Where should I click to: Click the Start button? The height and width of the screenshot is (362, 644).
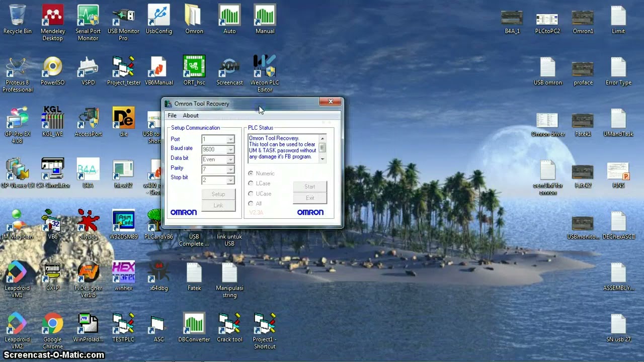[x=310, y=187]
